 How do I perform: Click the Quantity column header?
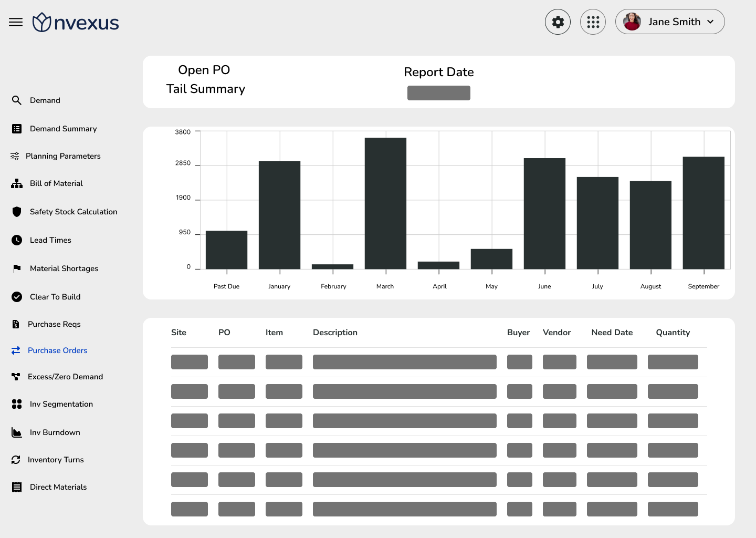click(x=673, y=333)
